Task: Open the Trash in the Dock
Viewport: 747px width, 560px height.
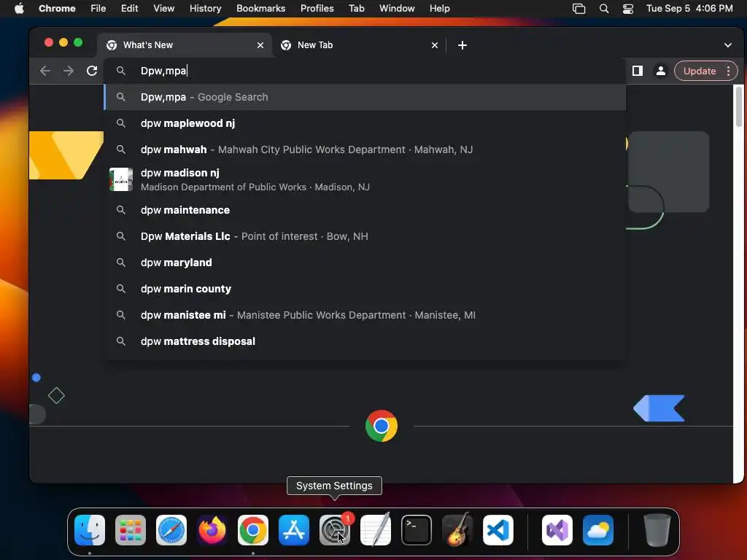Action: click(657, 530)
